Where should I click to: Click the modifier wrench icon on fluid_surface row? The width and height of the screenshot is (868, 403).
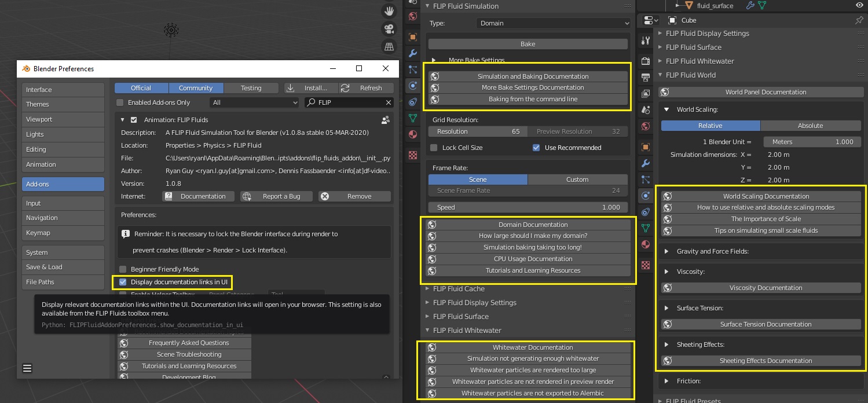tap(750, 5)
